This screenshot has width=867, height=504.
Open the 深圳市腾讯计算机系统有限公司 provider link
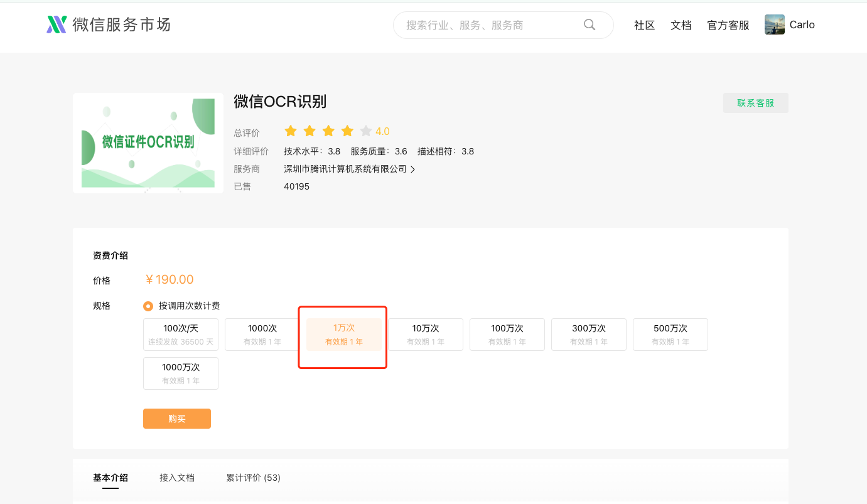tap(345, 169)
